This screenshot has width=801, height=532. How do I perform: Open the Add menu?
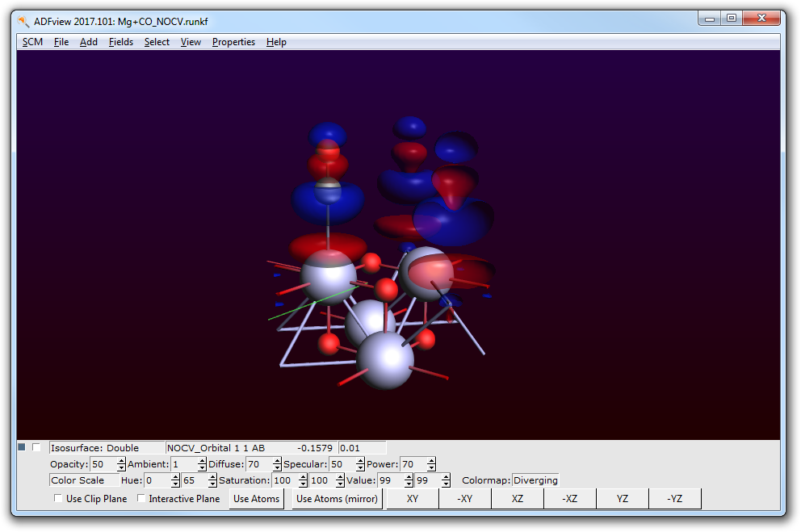pos(88,42)
